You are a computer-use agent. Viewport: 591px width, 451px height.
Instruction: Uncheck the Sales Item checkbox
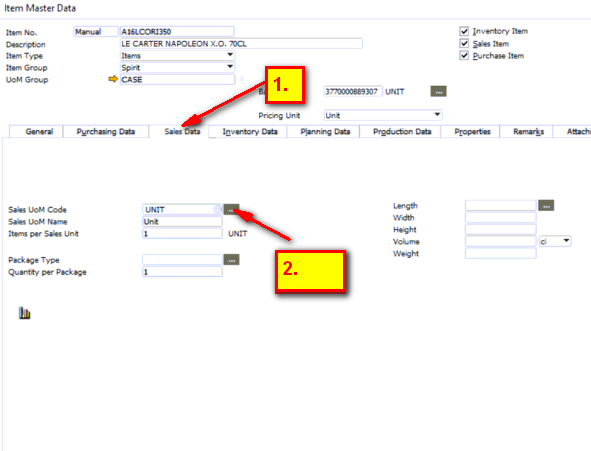[x=464, y=44]
